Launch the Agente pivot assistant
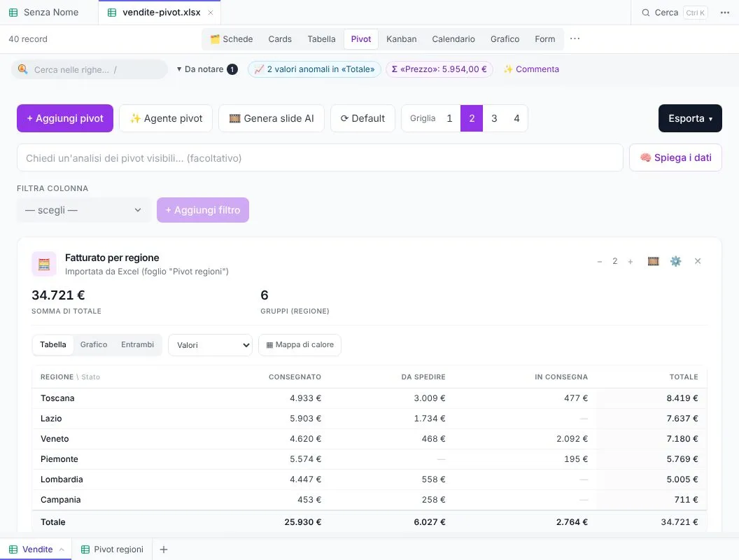The height and width of the screenshot is (560, 739). [x=166, y=118]
